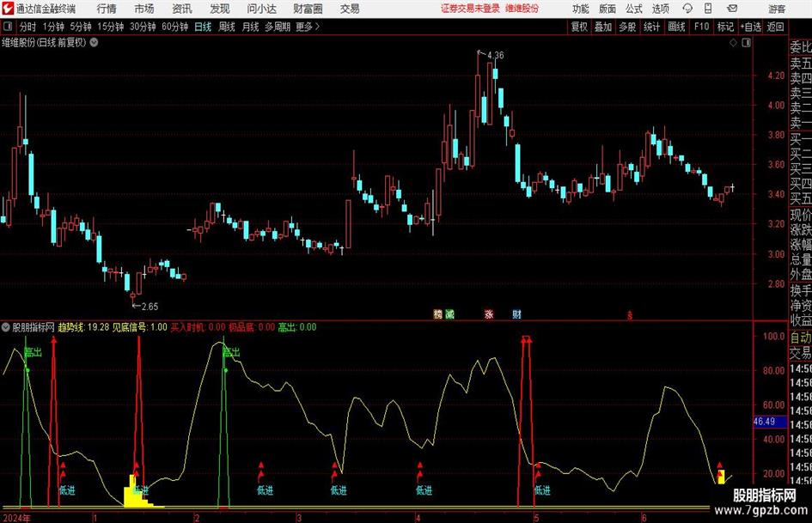Viewport: 812px width, 523px height.
Task: Open the 功能 menu
Action: tap(581, 9)
